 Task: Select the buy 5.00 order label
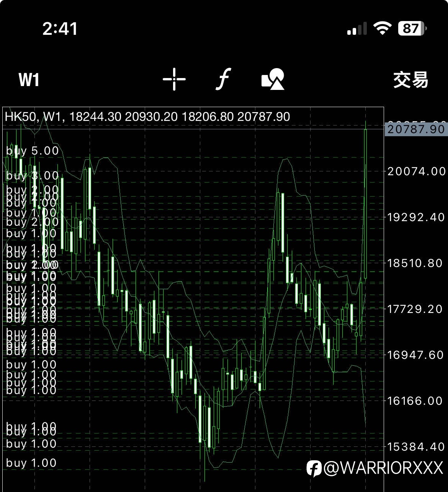[33, 151]
